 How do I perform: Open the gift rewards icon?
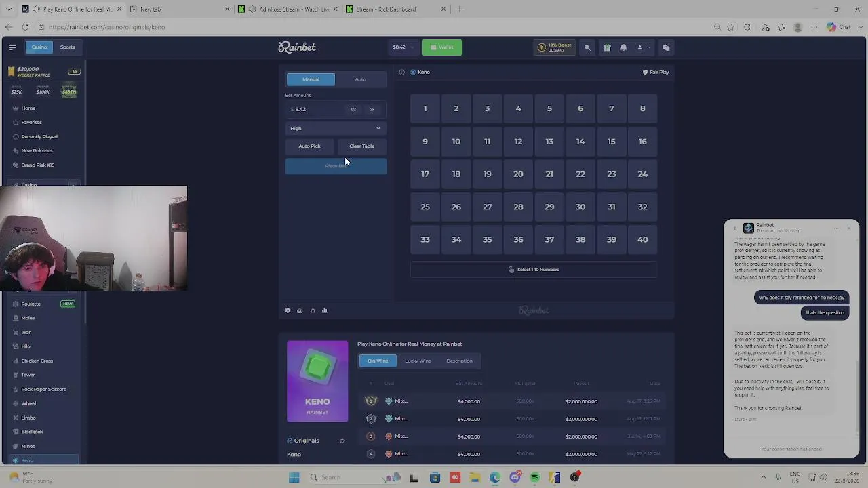coord(607,47)
